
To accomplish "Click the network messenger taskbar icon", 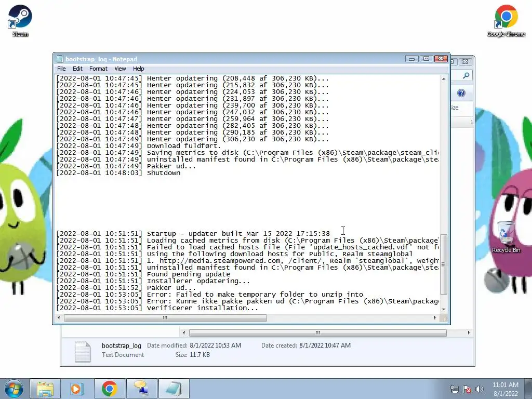I will tap(141, 389).
